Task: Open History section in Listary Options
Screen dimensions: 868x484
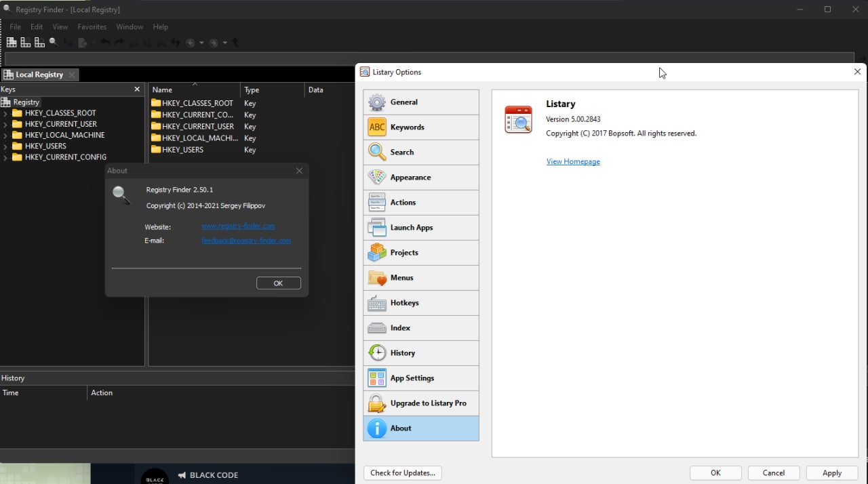Action: [421, 353]
